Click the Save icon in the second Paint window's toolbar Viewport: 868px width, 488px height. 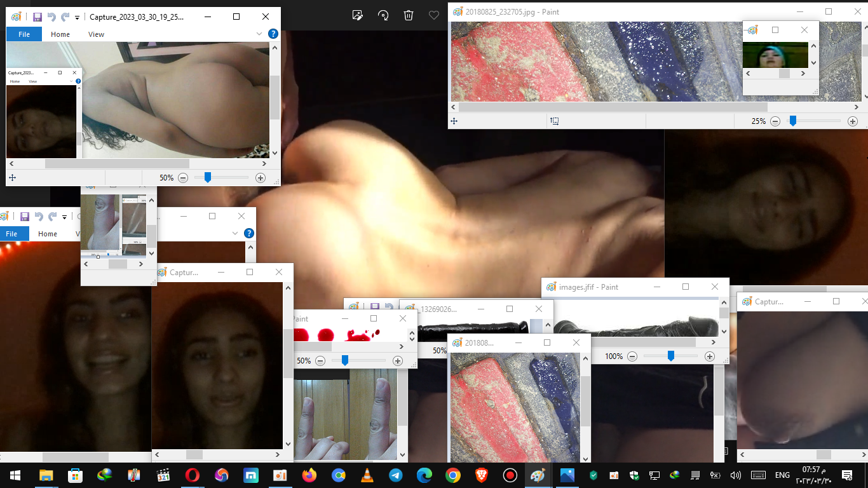point(24,216)
